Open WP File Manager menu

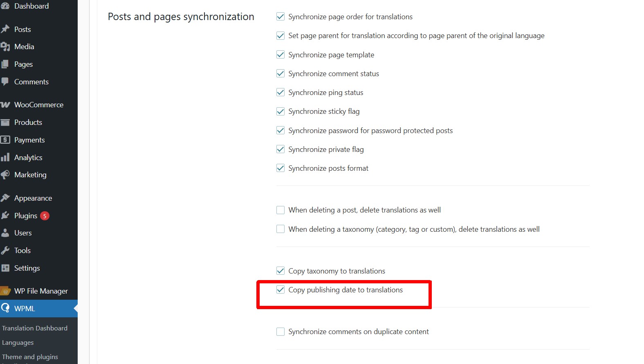pos(41,291)
